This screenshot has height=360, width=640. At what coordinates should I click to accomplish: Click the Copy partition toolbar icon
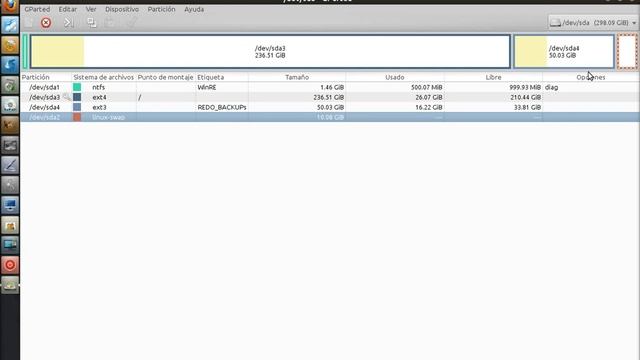coord(91,22)
